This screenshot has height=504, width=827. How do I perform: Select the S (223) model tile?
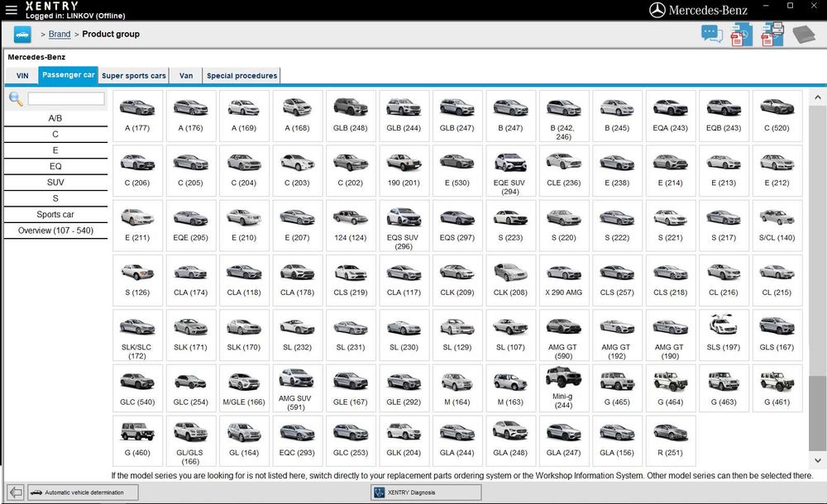[510, 226]
